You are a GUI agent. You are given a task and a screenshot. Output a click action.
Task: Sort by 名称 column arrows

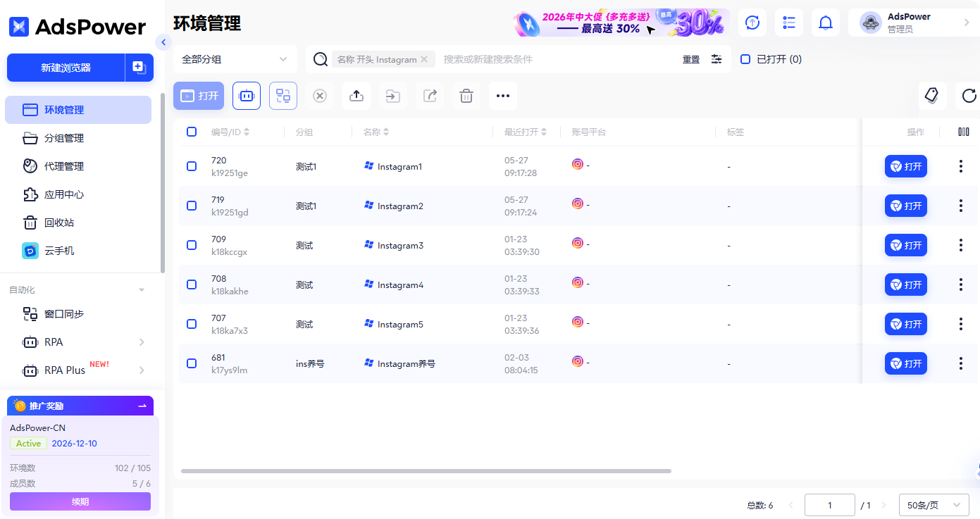tap(386, 132)
